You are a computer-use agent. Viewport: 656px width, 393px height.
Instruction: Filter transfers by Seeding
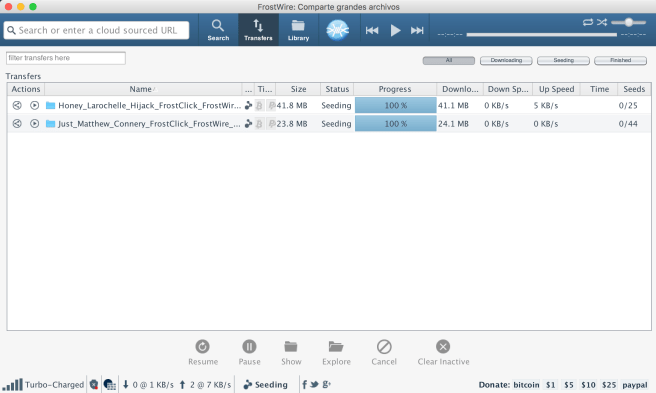click(x=563, y=60)
